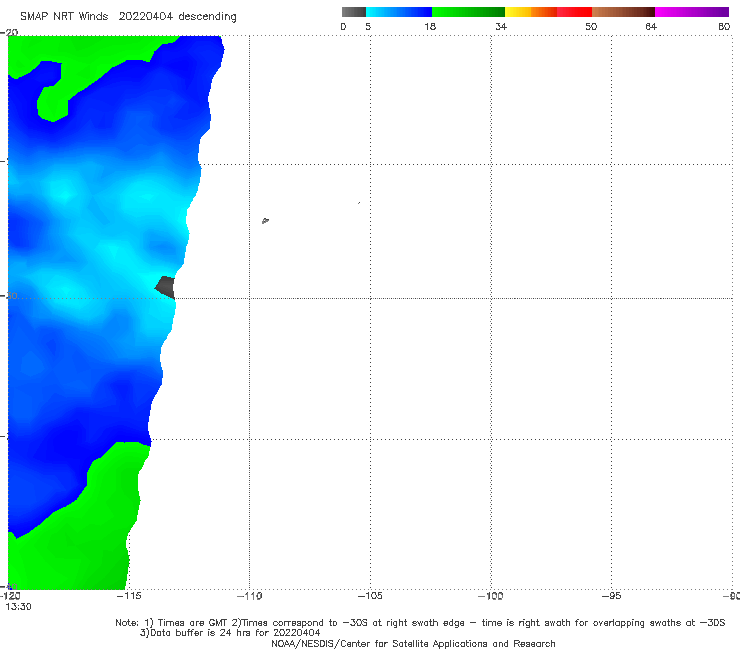The width and height of the screenshot is (740, 650).
Task: Click the color scale label '5'
Action: 368,26
